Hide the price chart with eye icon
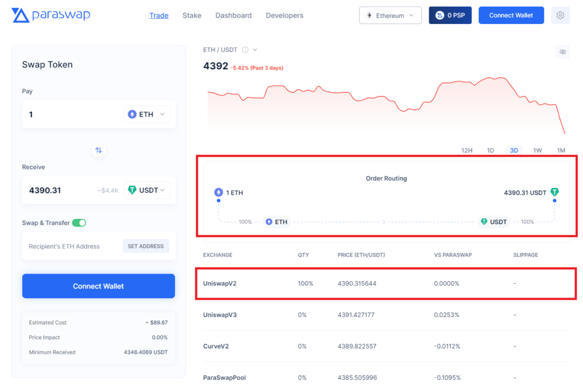 tap(563, 52)
